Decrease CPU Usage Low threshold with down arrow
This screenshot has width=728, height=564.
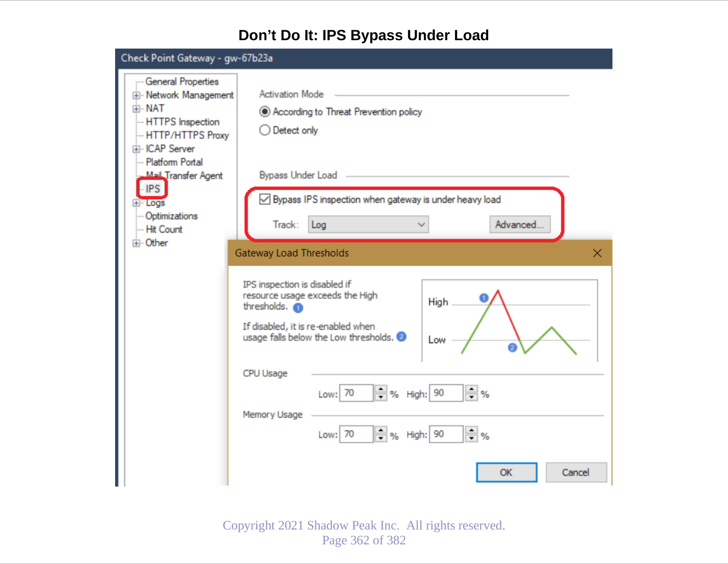coord(381,397)
